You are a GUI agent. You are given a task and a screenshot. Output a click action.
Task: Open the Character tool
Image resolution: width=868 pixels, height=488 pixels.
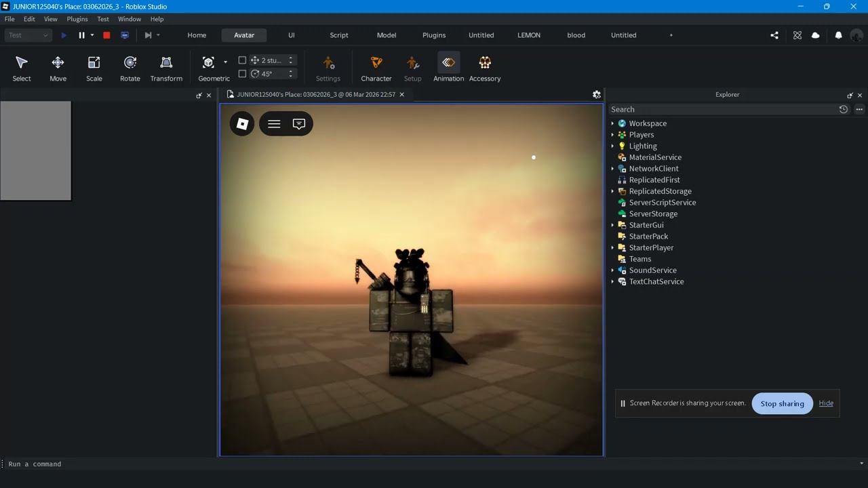tap(376, 68)
